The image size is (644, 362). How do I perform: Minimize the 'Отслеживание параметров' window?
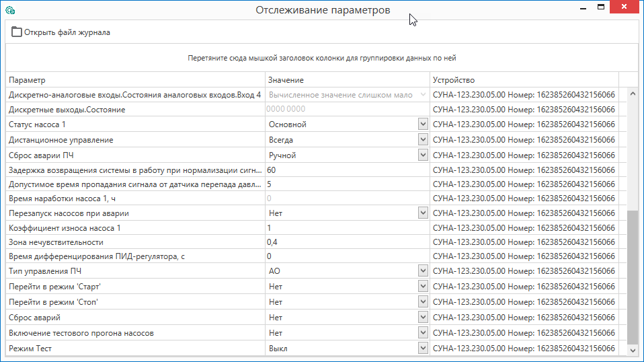tap(583, 8)
